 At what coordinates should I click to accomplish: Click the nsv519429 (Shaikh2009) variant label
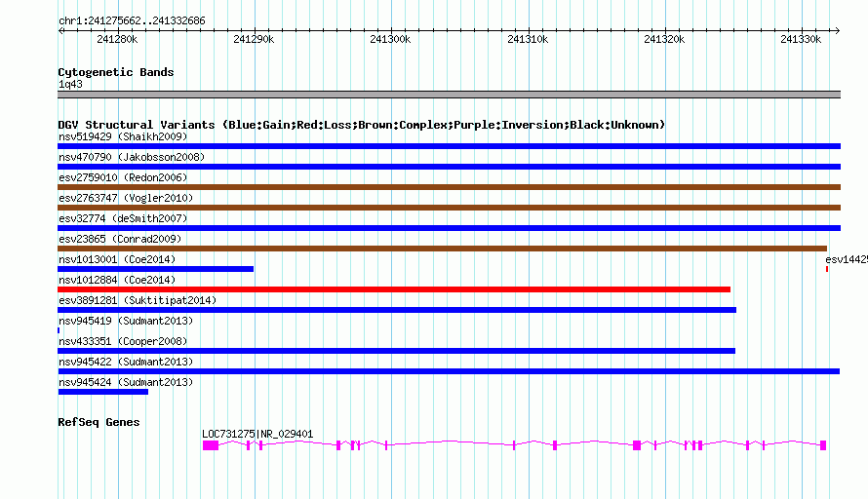123,136
